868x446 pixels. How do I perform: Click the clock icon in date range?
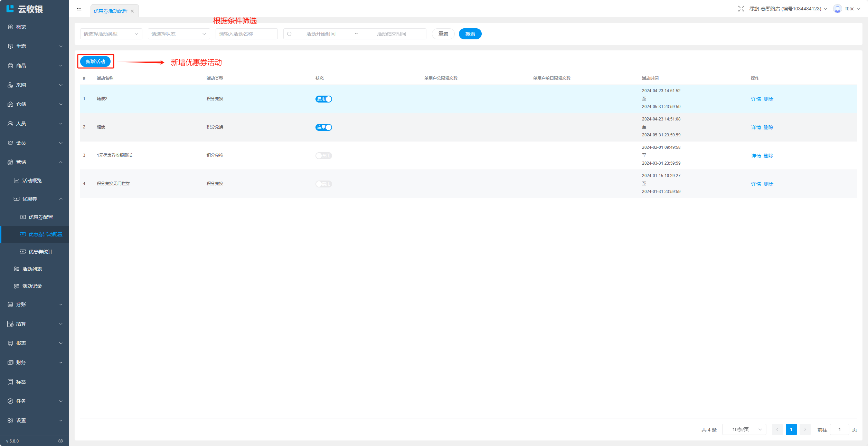289,34
